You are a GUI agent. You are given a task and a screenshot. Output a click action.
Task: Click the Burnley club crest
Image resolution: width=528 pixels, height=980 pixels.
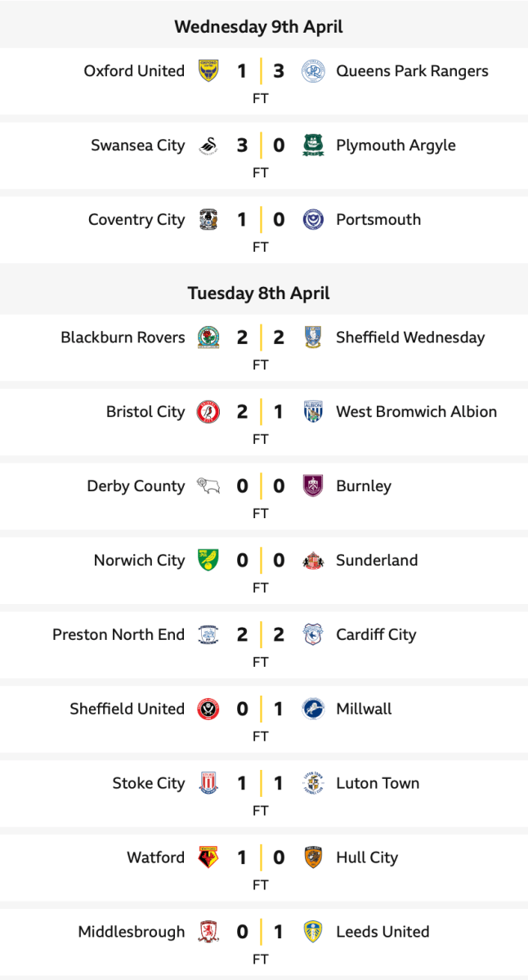(x=312, y=486)
